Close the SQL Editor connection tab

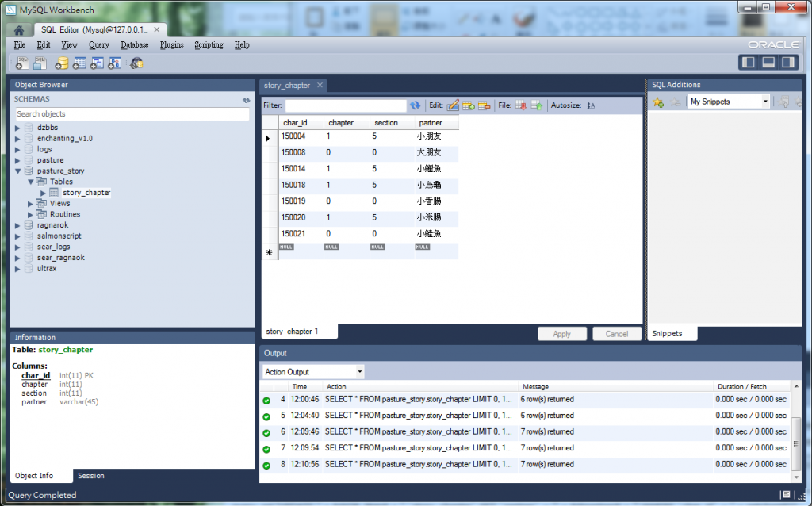(x=156, y=29)
